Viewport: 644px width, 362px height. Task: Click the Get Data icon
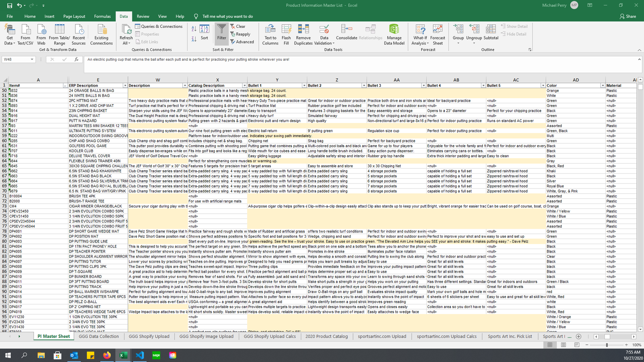(10, 35)
